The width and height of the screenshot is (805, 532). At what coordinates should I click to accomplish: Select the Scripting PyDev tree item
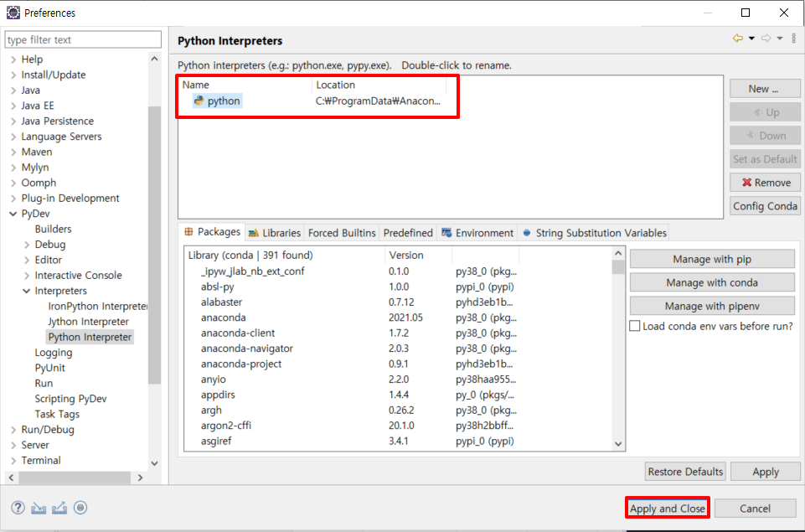[70, 399]
